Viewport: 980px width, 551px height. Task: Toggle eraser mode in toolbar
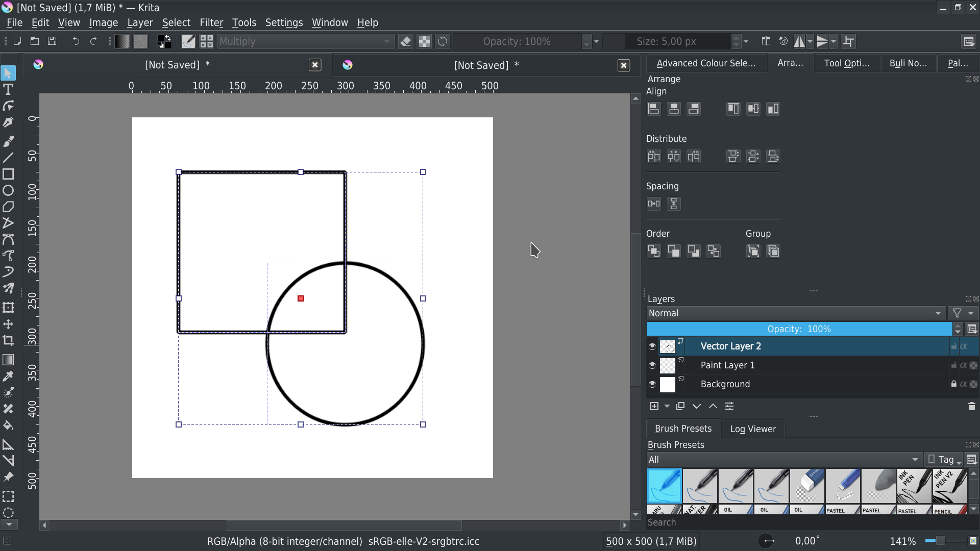coord(406,41)
